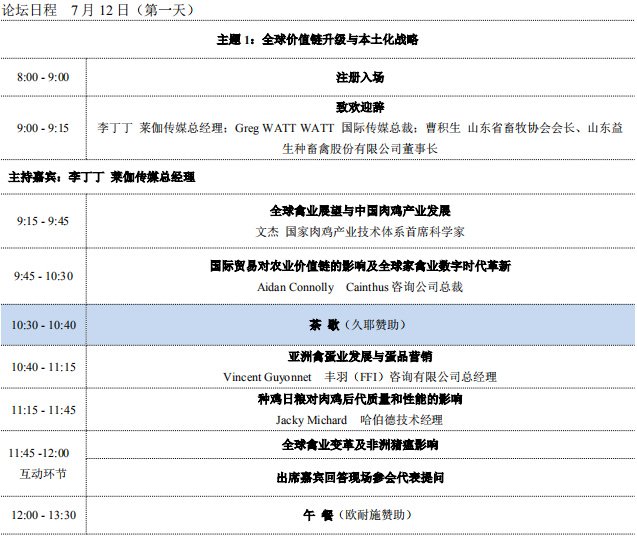Select the 9:15 - 9:45 time slot

pyautogui.click(x=43, y=221)
